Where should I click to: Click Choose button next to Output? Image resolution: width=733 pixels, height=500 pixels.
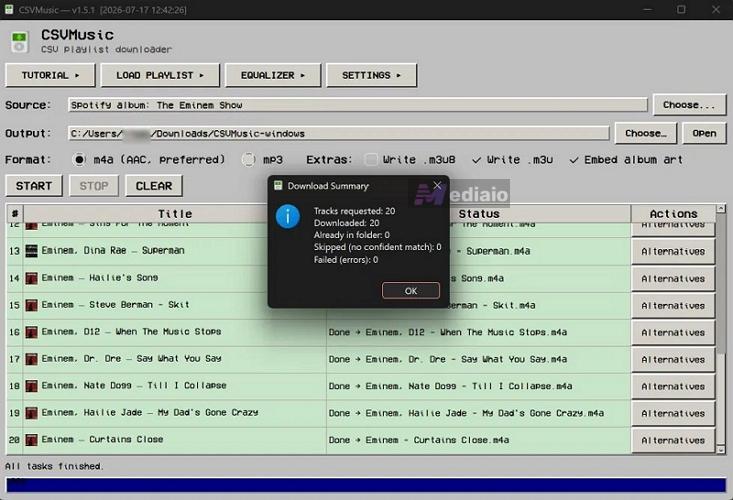[646, 133]
